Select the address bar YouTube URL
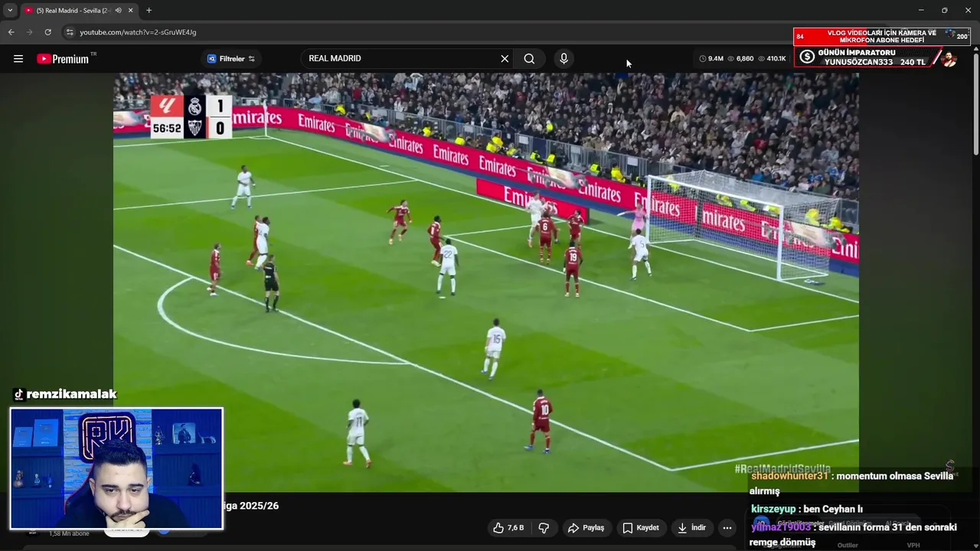The image size is (980, 551). 138,32
